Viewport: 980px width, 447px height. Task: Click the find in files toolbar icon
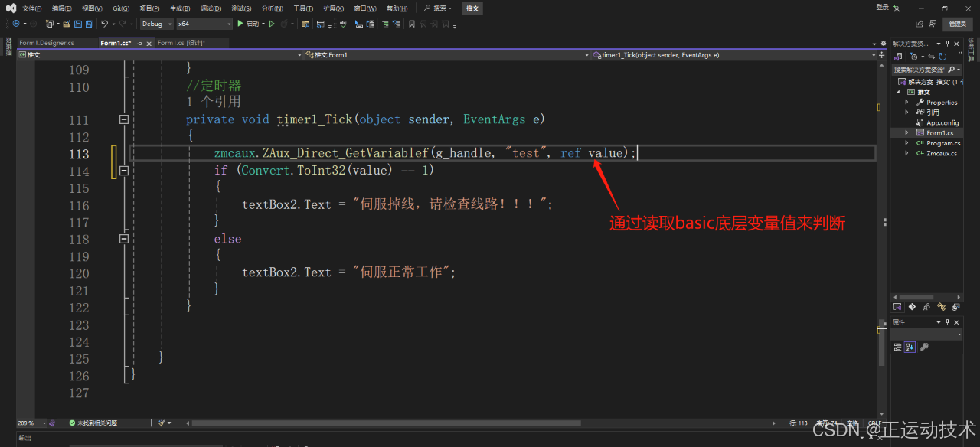coord(305,24)
